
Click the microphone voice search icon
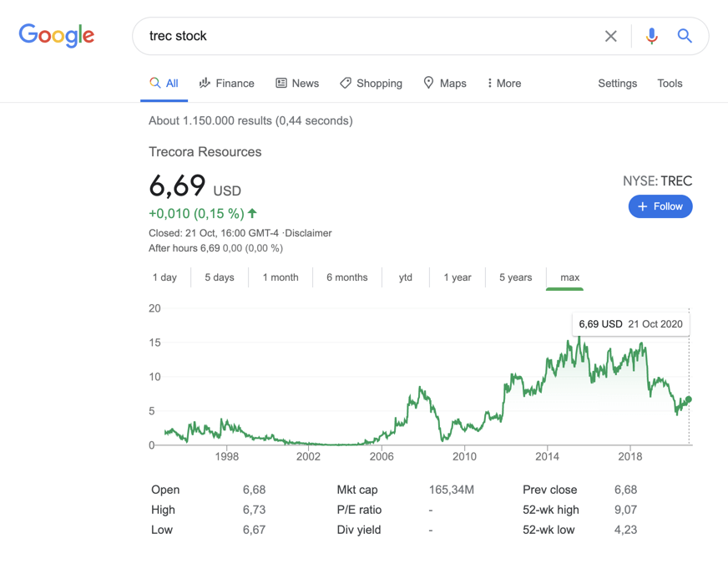tap(651, 36)
